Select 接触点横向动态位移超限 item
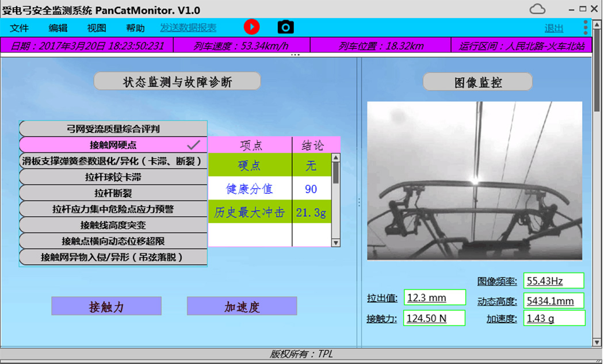 click(113, 241)
